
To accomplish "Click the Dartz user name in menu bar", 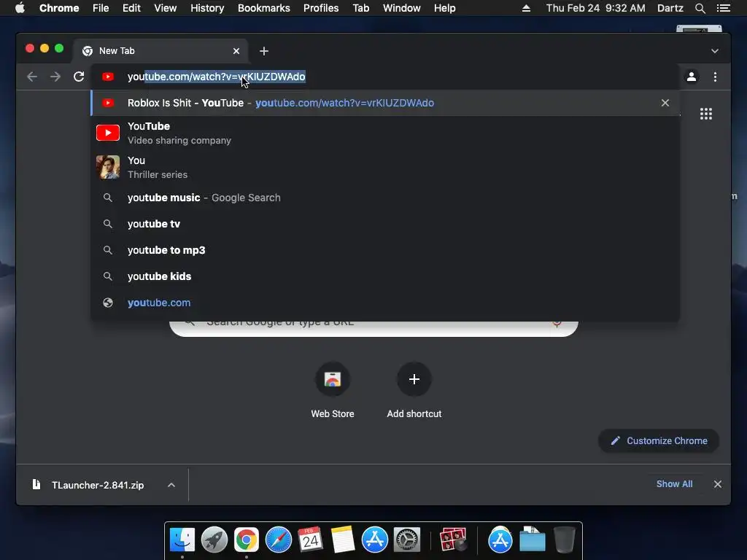I will (670, 8).
